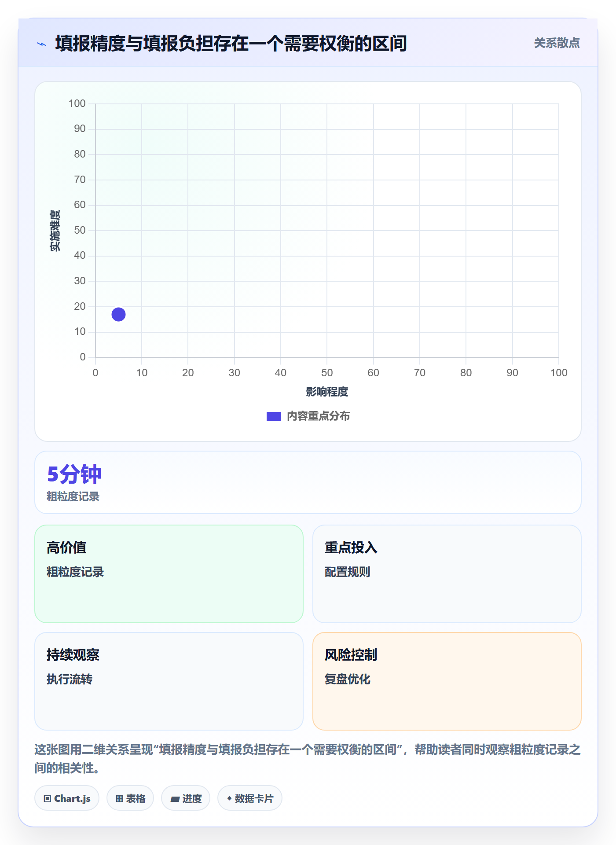616x845 pixels.
Task: Click the grid icon in 表格 chip
Action: tap(119, 798)
